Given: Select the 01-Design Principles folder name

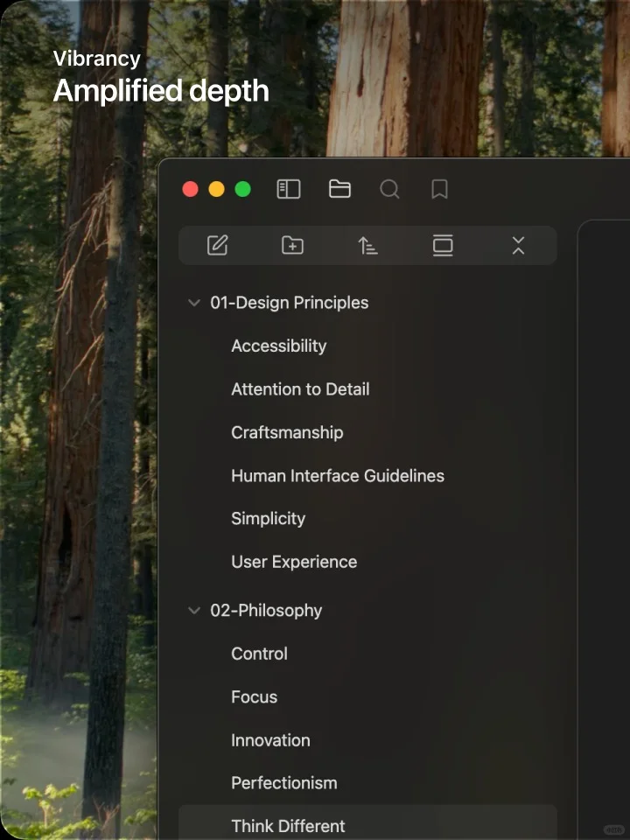Looking at the screenshot, I should coord(290,303).
